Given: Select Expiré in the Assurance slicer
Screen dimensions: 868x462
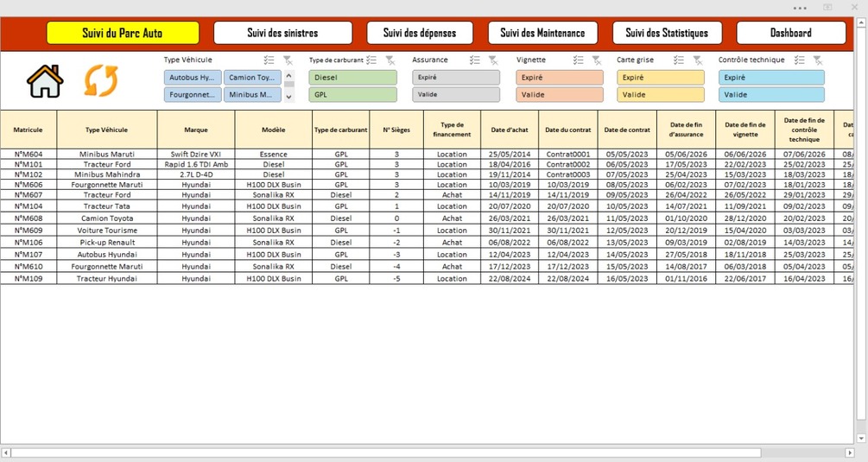Looking at the screenshot, I should tap(455, 78).
